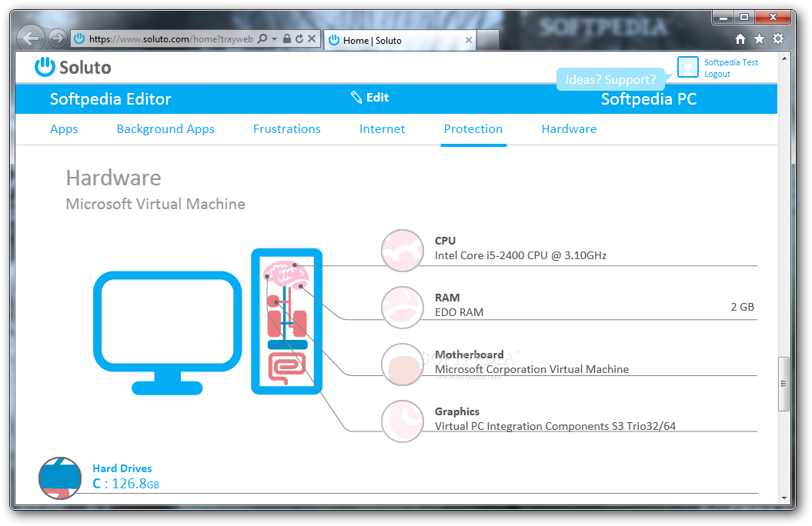Click the Hard Drives heading
Image resolution: width=812 pixels, height=526 pixels.
[x=122, y=468]
